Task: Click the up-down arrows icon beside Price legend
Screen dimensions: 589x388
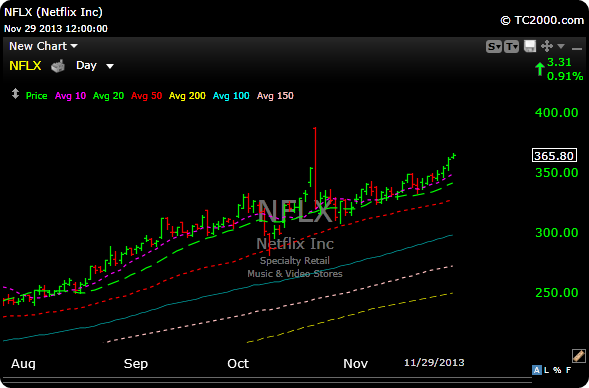Action: 15,94
